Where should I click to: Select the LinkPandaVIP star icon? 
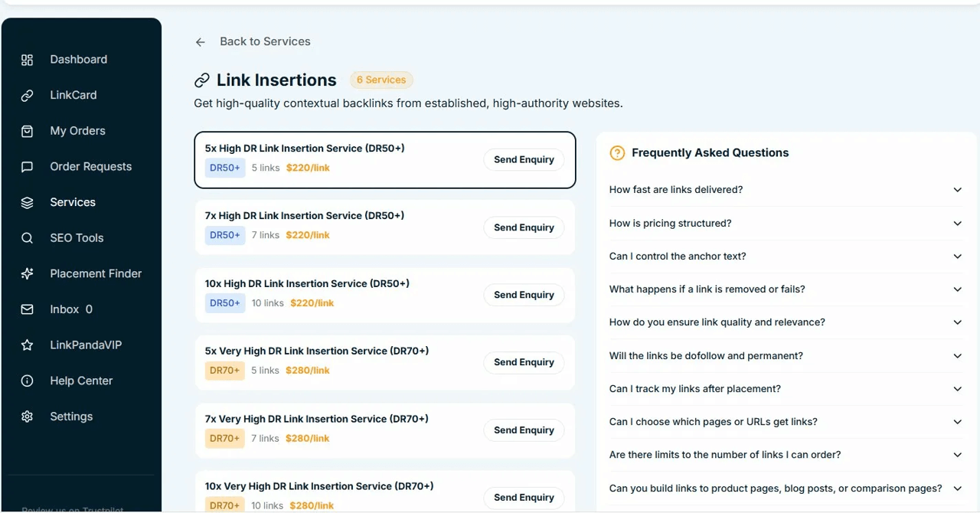point(27,345)
